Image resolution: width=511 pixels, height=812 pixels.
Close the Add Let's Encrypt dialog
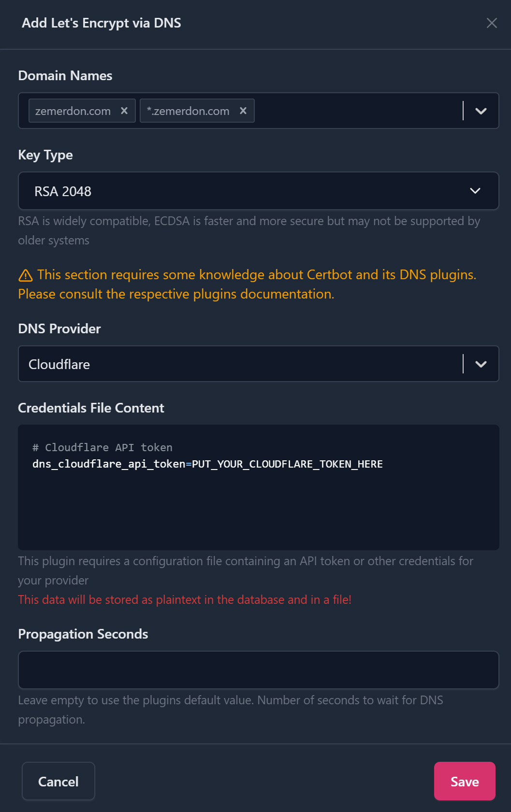pos(492,23)
